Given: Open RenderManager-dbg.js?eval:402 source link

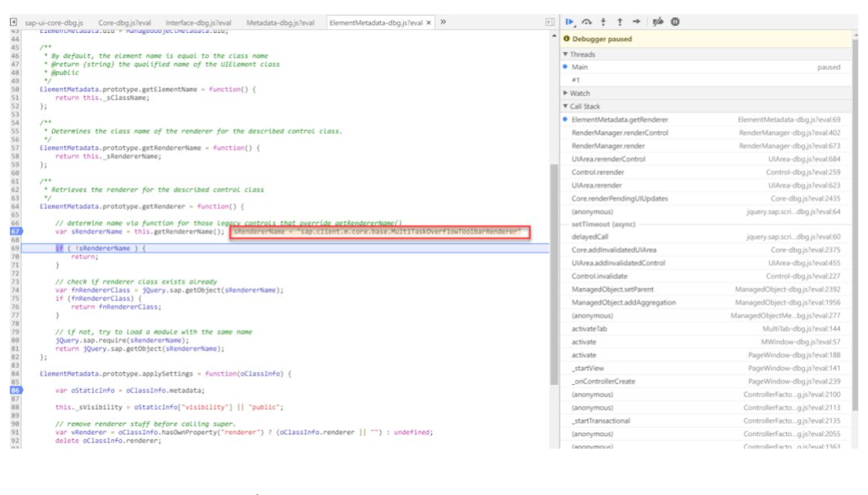Looking at the screenshot, I should click(x=789, y=133).
